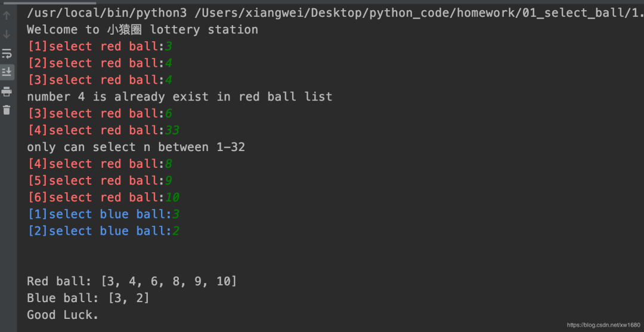This screenshot has width=644, height=332.
Task: Click the input value 33 in console
Action: point(172,130)
